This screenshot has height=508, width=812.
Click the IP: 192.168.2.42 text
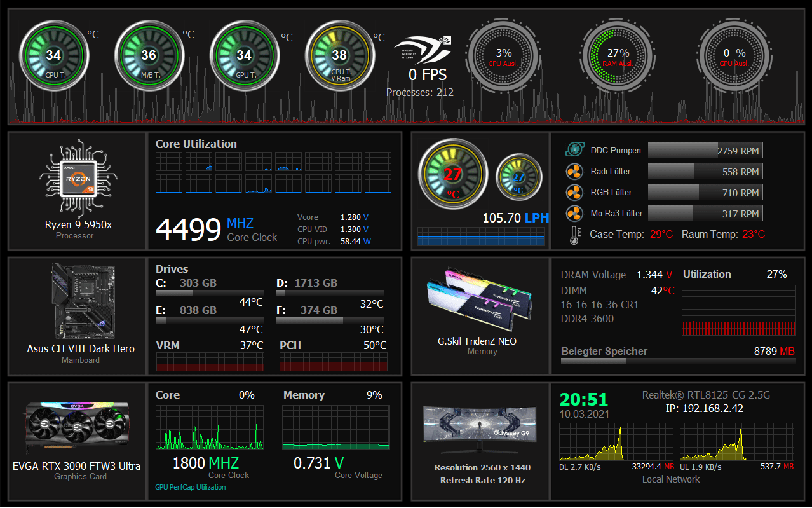[704, 408]
